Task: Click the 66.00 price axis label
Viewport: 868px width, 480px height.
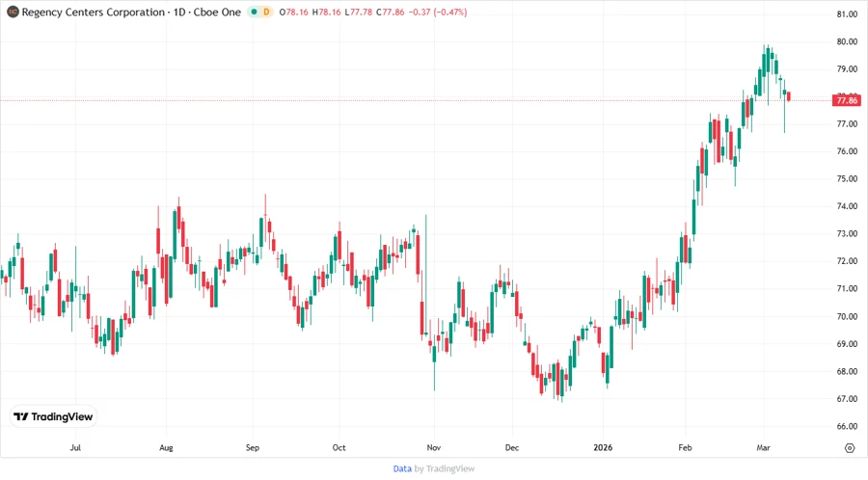Action: (847, 426)
